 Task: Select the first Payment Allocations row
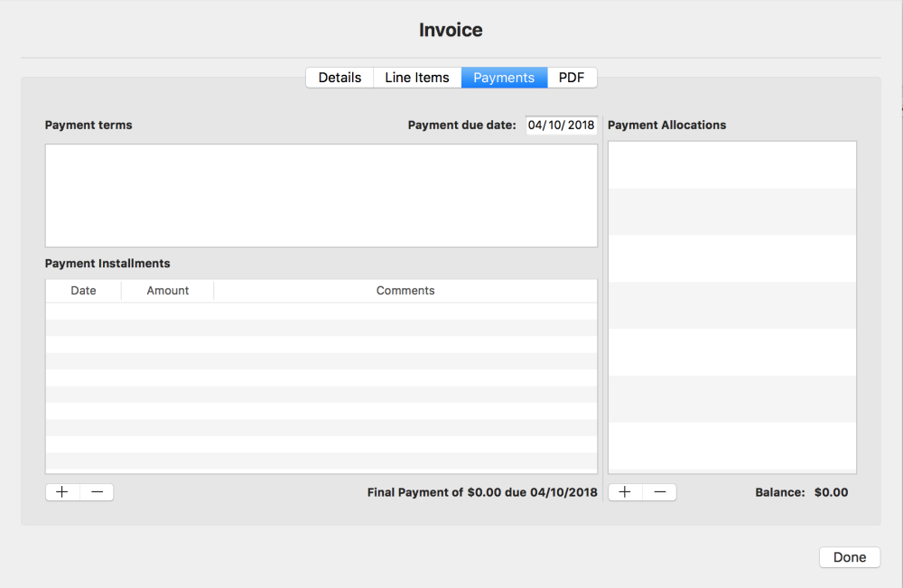[x=731, y=164]
